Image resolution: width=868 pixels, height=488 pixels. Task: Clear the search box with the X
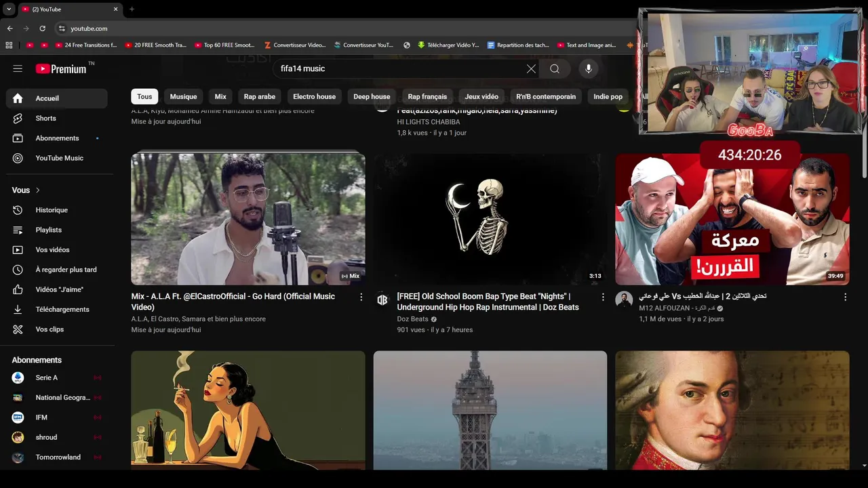(531, 68)
